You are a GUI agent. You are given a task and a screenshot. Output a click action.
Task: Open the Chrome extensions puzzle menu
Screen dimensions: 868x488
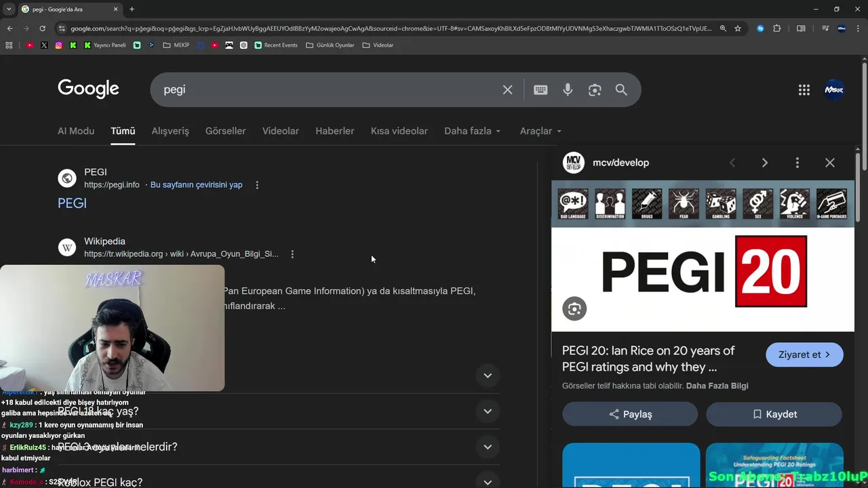point(777,28)
